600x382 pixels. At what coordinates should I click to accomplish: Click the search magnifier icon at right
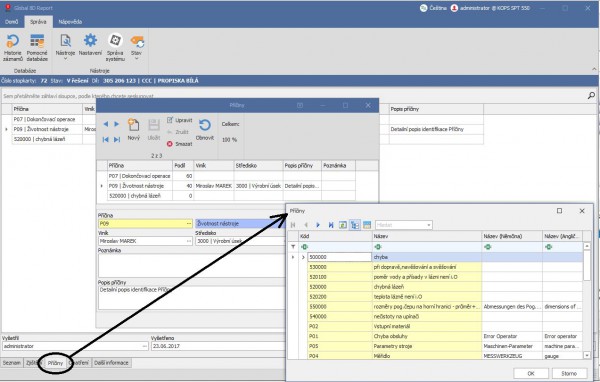click(x=591, y=96)
